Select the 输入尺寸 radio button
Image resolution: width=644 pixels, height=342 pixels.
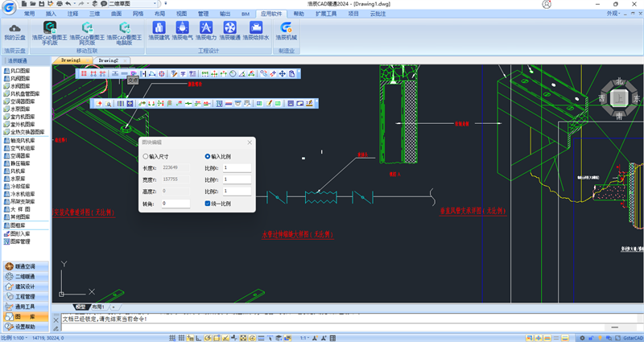146,156
